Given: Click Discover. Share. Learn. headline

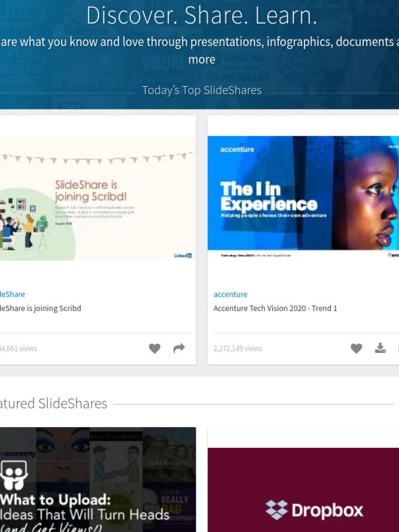Looking at the screenshot, I should click(x=202, y=16).
